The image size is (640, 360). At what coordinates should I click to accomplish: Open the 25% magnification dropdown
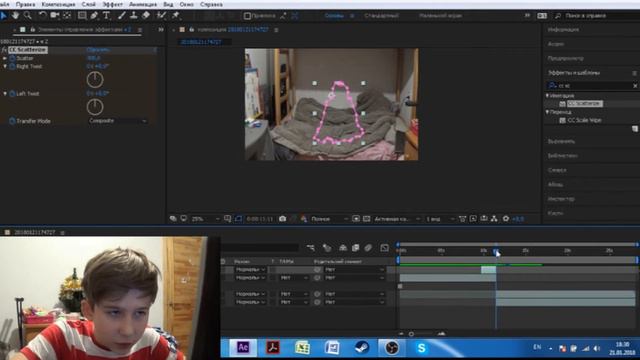(205, 219)
